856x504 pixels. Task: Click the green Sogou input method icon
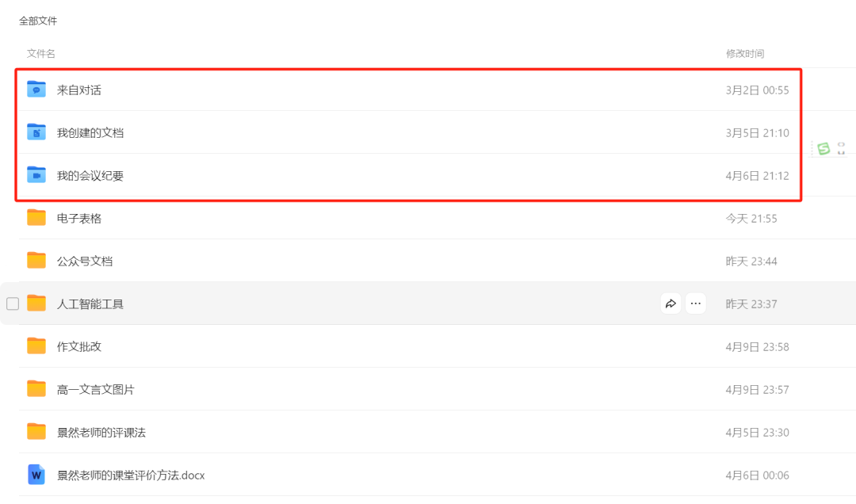(824, 148)
